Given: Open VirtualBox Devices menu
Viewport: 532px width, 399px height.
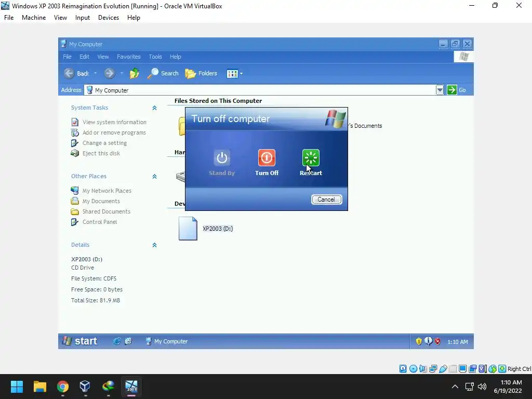Looking at the screenshot, I should point(109,18).
